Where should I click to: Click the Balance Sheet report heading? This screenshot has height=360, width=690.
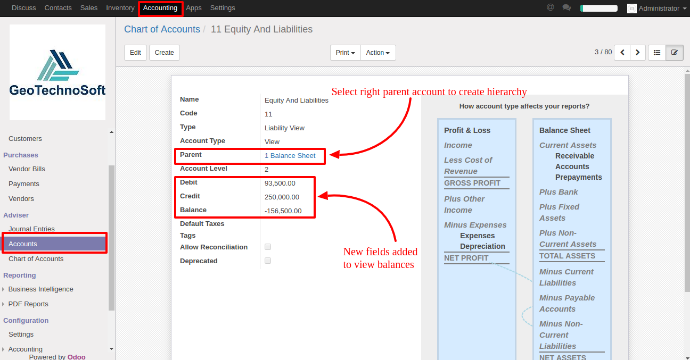click(565, 130)
